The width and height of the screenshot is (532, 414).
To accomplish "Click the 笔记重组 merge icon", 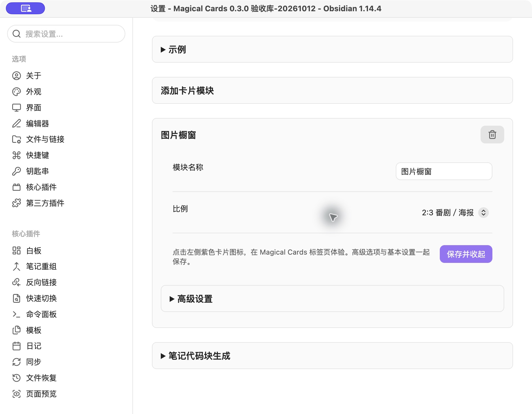I will (x=17, y=266).
